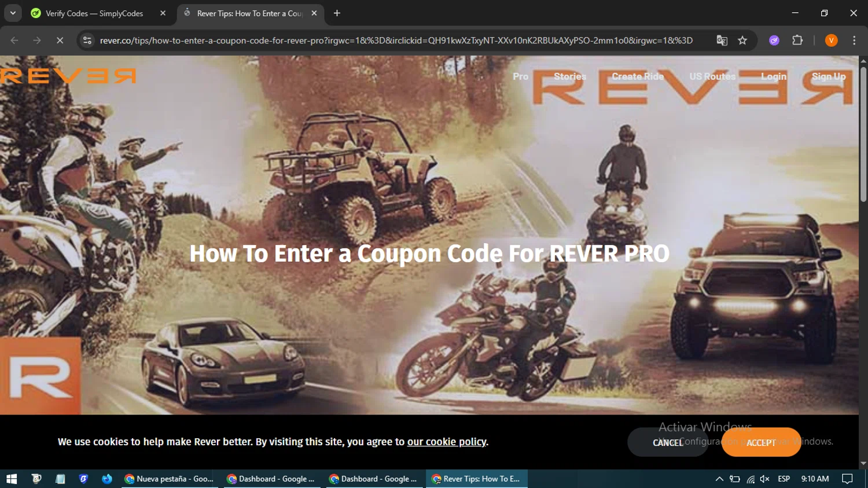Open a new browser tab
This screenshot has height=488, width=868.
point(337,13)
